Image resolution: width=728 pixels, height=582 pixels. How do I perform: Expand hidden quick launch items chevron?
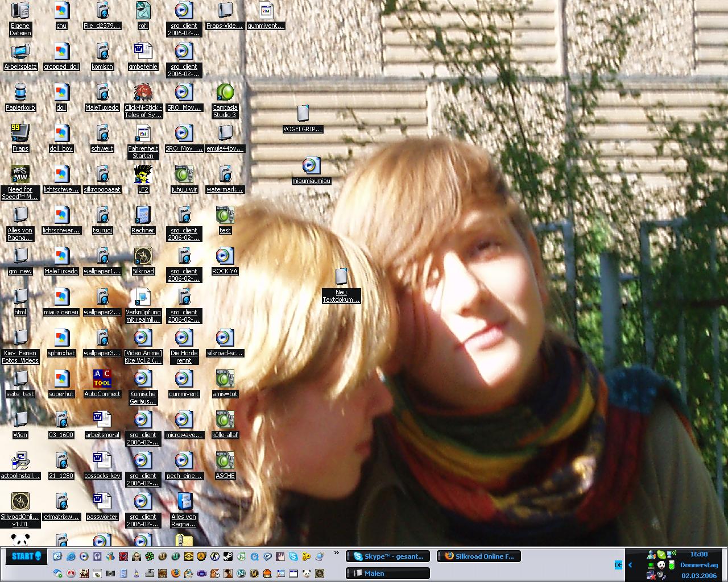coord(337,553)
